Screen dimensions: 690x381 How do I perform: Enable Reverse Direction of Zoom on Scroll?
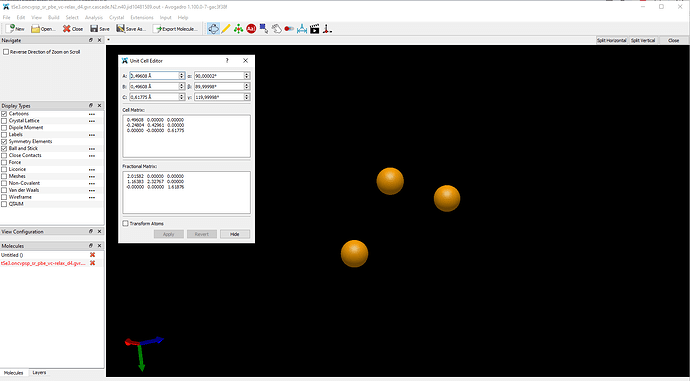(x=6, y=52)
